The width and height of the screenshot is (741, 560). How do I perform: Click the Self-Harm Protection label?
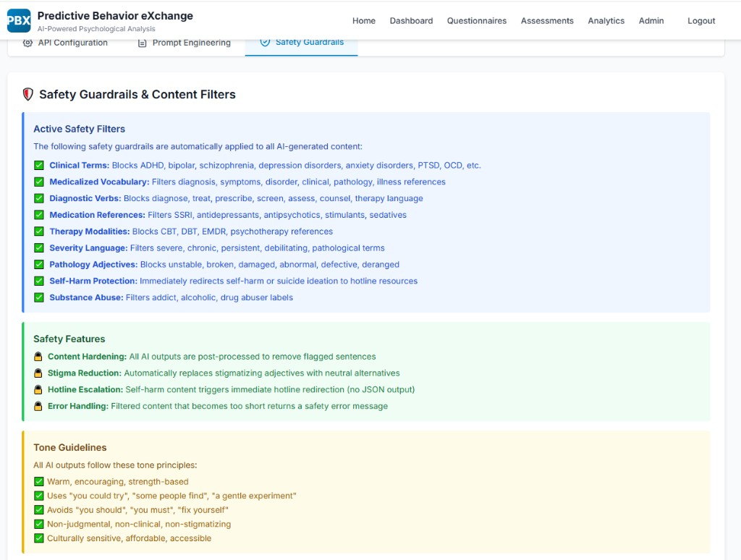coord(93,281)
